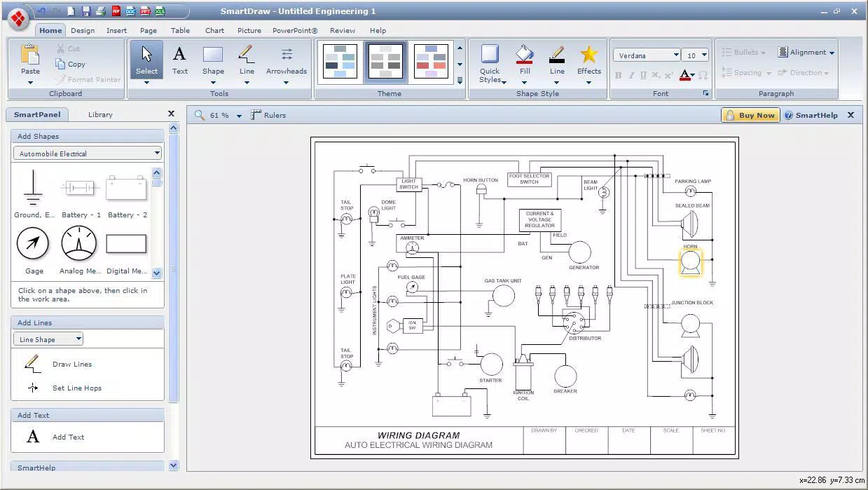Click shape list scroll down arrow

(157, 273)
